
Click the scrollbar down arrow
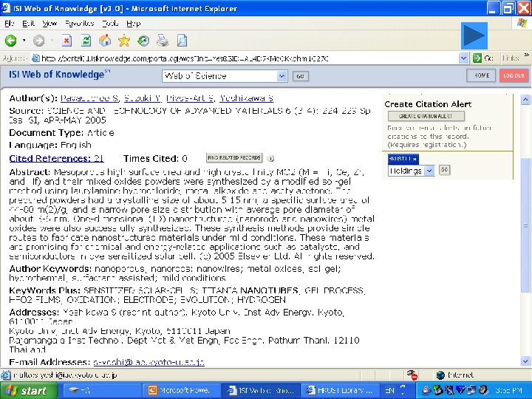[525, 361]
